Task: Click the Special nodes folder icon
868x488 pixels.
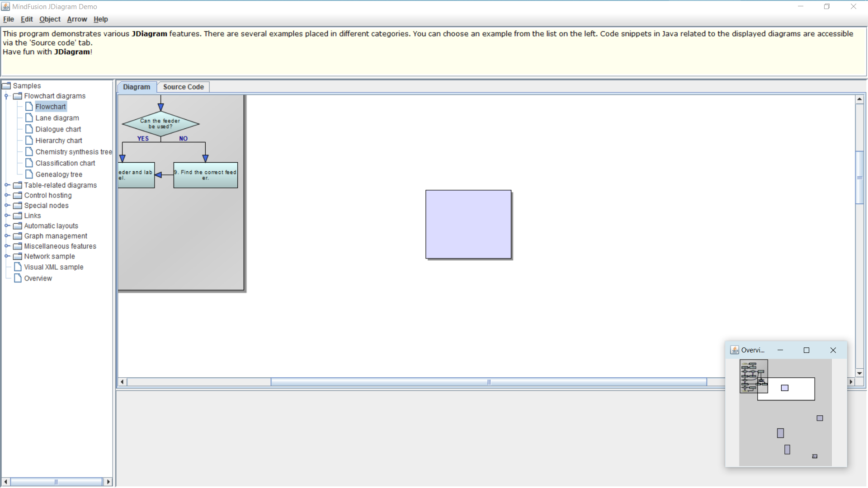Action: 18,206
